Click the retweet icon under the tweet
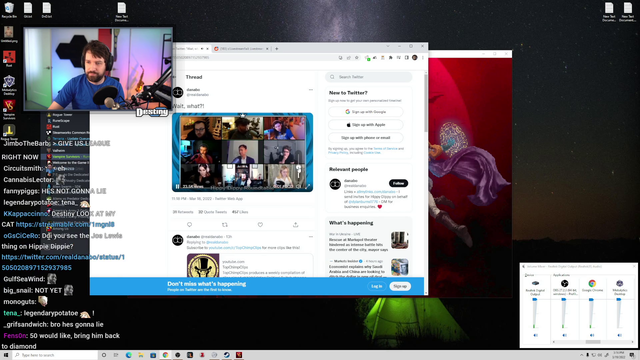Screen dimensions: 640x360 coord(224,224)
